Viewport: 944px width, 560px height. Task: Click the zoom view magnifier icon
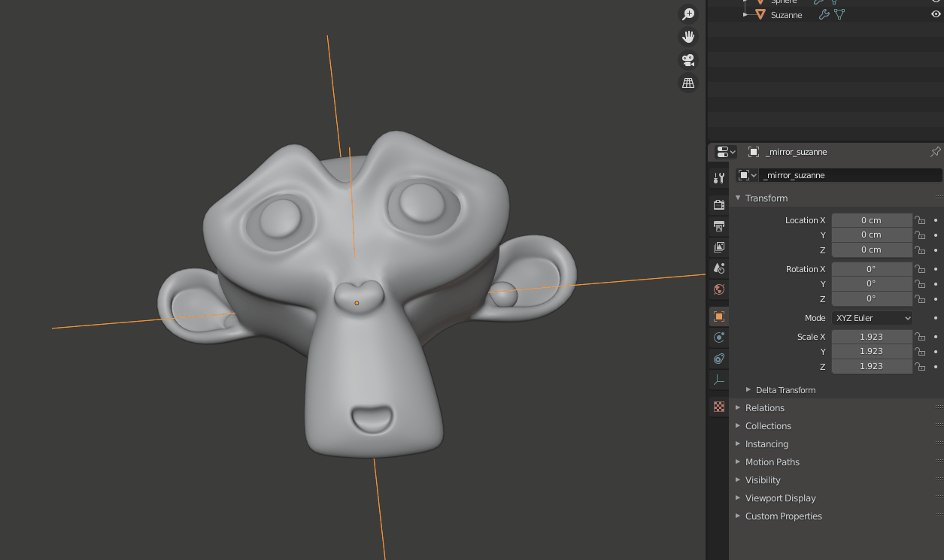pos(688,14)
